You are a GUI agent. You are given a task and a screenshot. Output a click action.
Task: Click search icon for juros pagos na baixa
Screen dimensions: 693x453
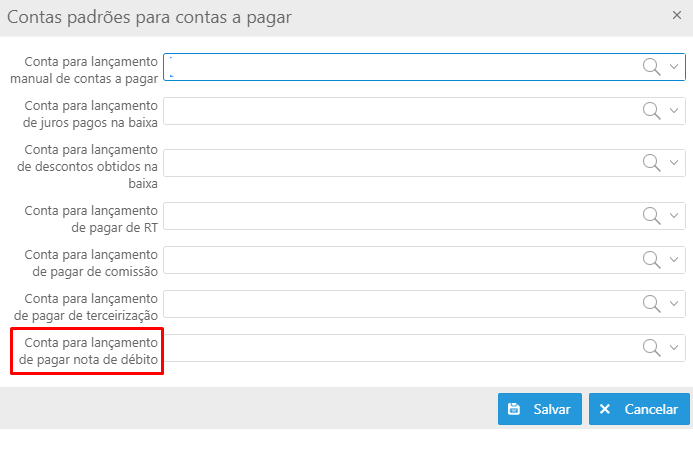click(651, 111)
